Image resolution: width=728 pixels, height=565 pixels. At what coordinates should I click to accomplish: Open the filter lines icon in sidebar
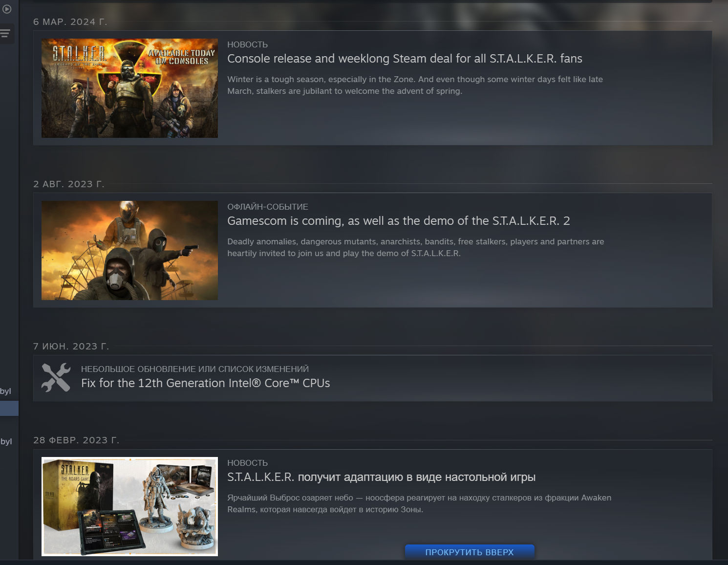tap(5, 34)
